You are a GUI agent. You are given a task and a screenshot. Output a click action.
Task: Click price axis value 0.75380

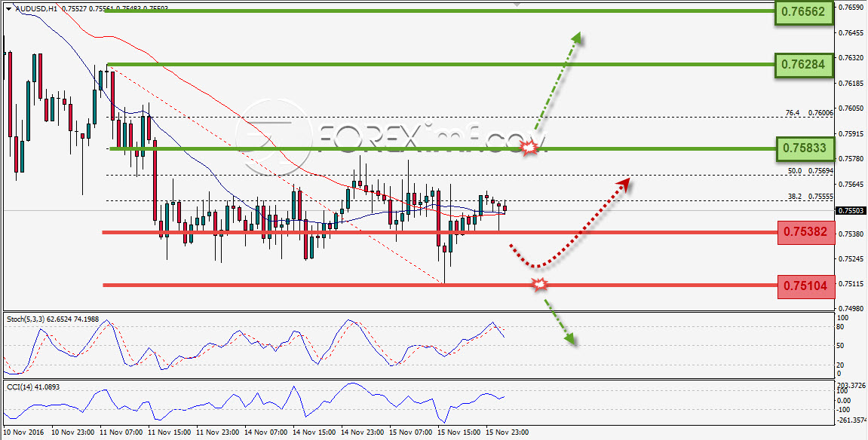(851, 234)
